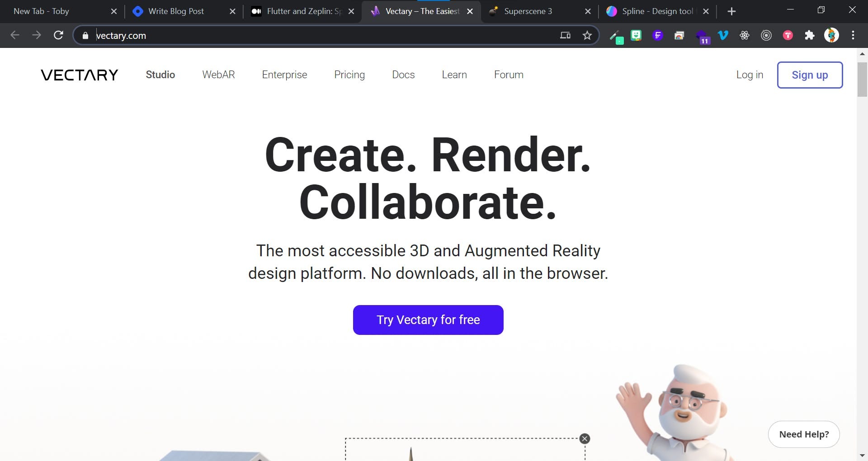
Task: Close the Write Blog Post tab
Action: [x=232, y=11]
